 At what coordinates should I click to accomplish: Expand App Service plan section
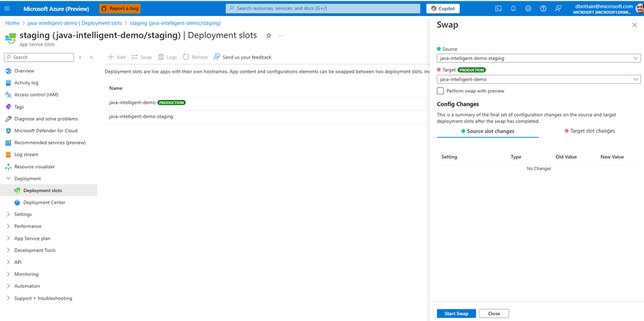tap(8, 238)
